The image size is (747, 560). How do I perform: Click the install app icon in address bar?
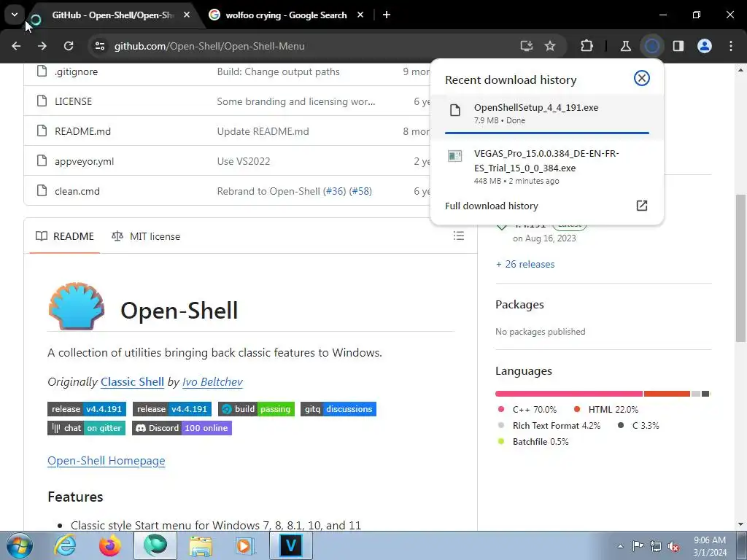(527, 46)
